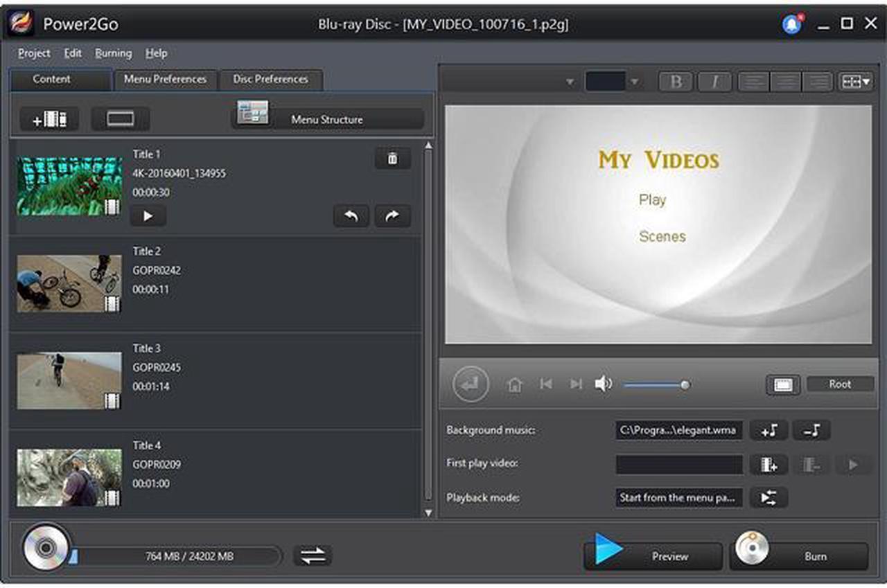
Task: Click the content list scroll up arrow
Action: (428, 145)
